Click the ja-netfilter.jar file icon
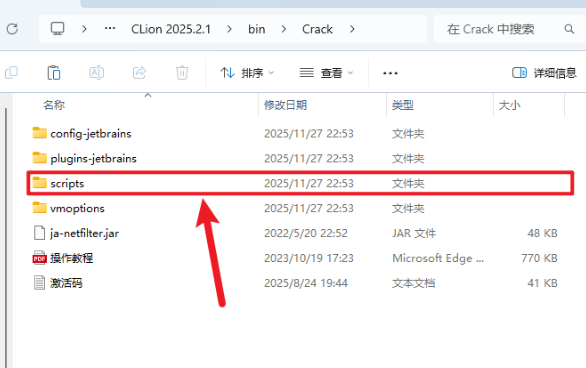This screenshot has width=586, height=368. (x=39, y=233)
